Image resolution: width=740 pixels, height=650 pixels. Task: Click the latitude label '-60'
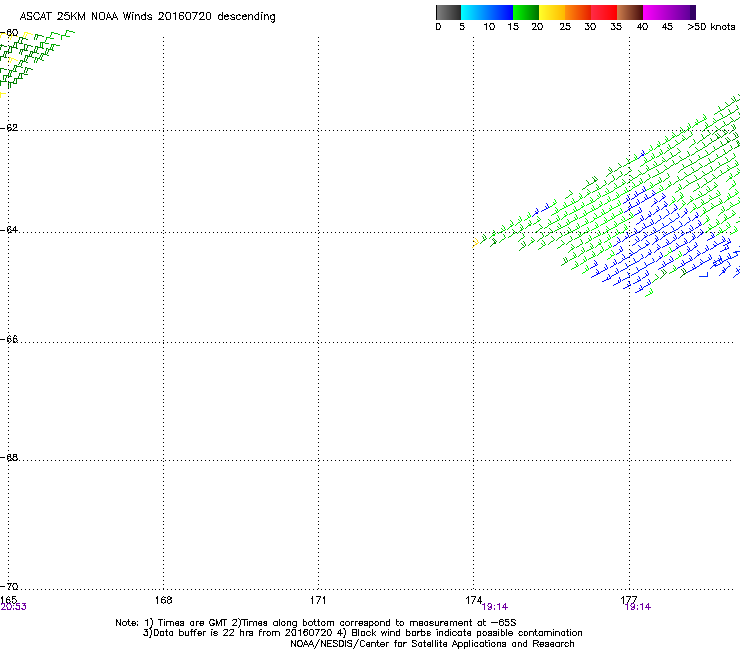[x=9, y=33]
